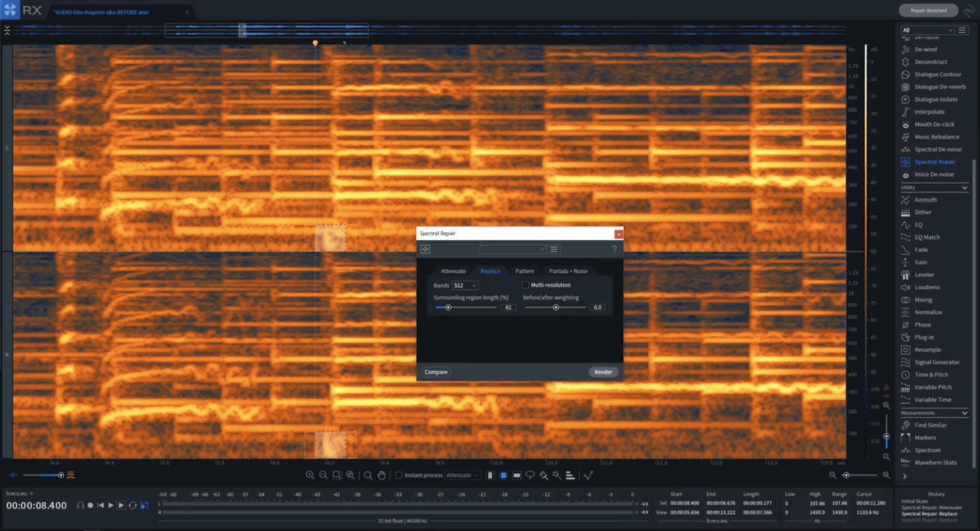This screenshot has width=980, height=531.
Task: Toggle the brush selection tool
Action: 543,475
